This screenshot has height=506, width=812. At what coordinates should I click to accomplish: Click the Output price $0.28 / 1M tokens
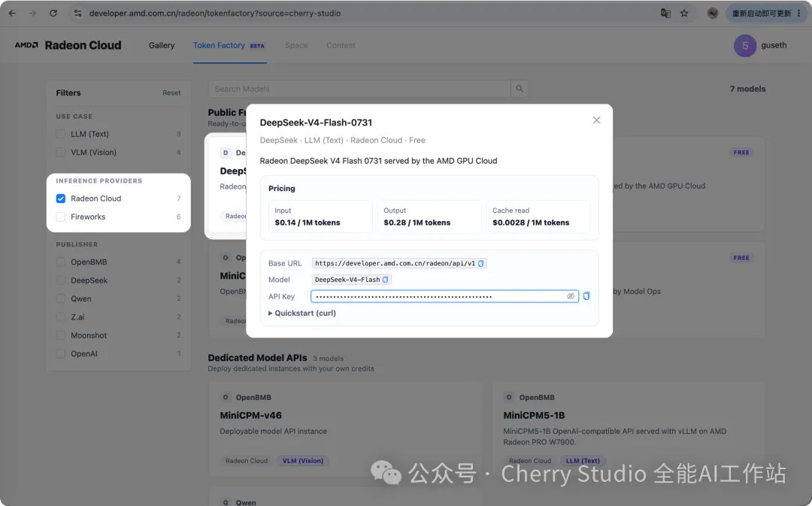click(x=417, y=223)
